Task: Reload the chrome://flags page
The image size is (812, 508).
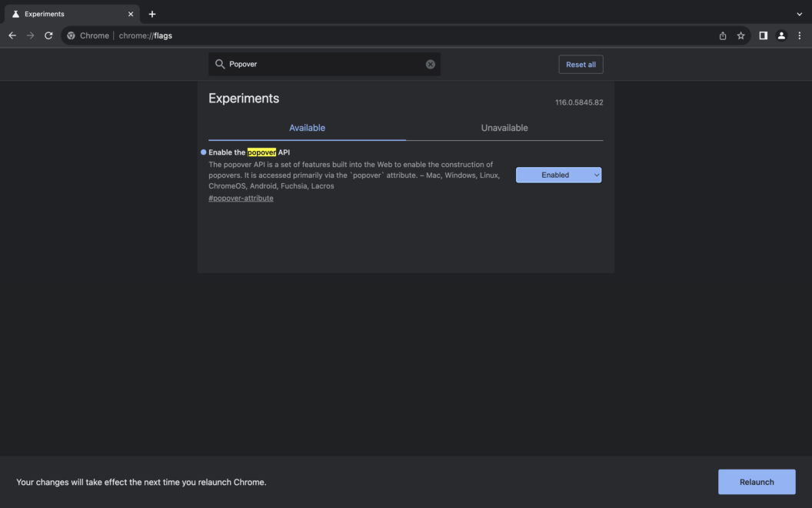Action: pyautogui.click(x=48, y=35)
